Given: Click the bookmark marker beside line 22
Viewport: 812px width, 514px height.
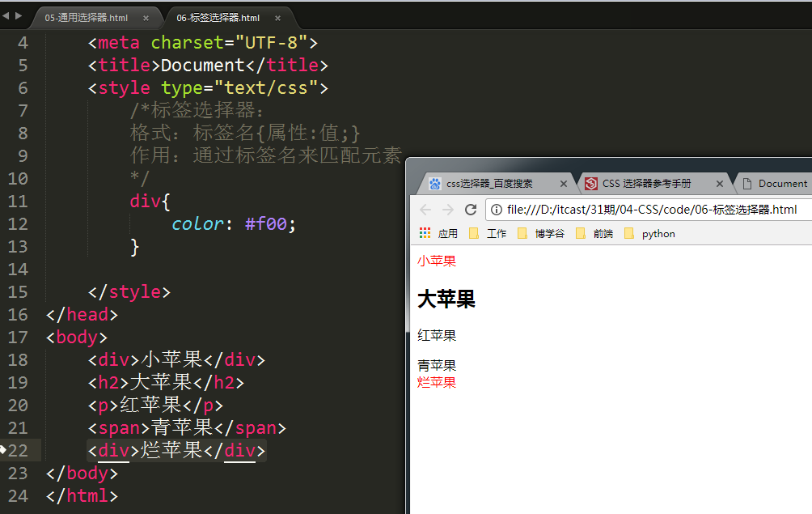Looking at the screenshot, I should (2, 449).
